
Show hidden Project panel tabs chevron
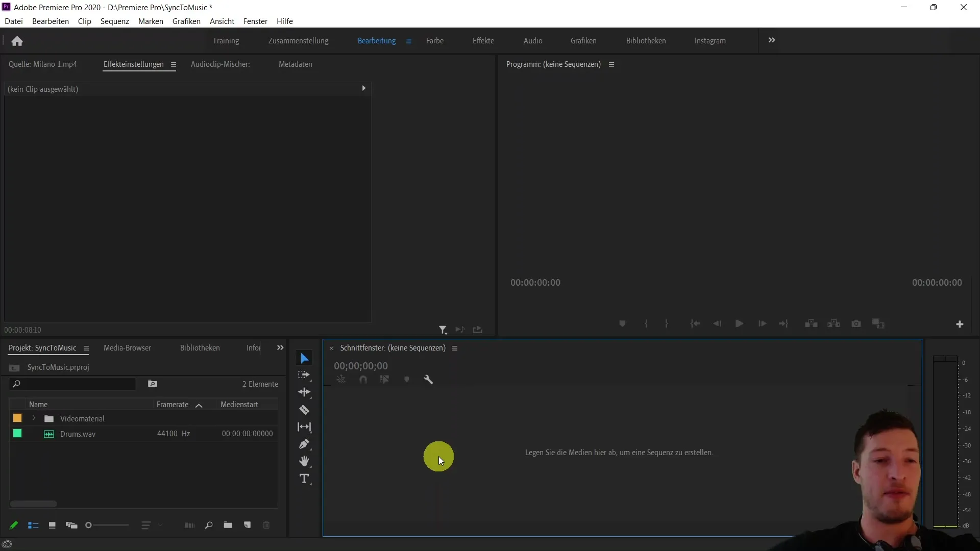280,347
